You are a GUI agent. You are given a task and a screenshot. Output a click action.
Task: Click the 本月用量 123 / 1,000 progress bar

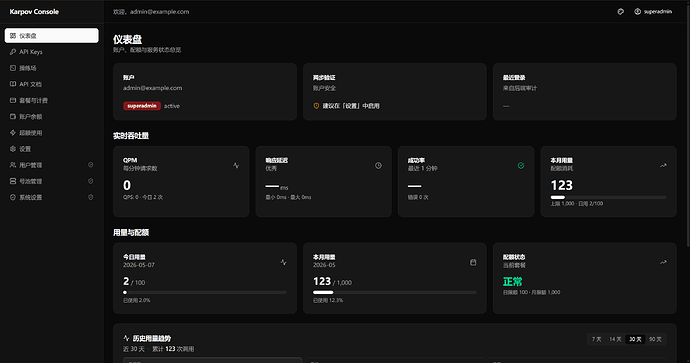click(x=395, y=292)
